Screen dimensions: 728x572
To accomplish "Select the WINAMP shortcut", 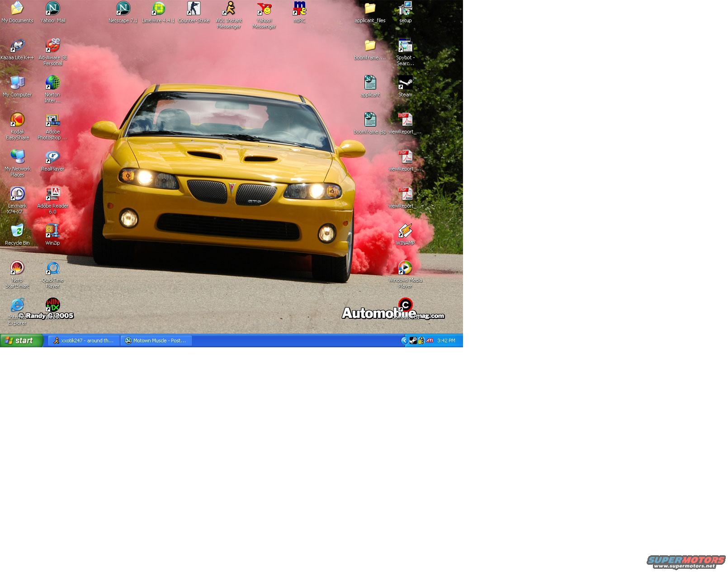I will pos(405,235).
